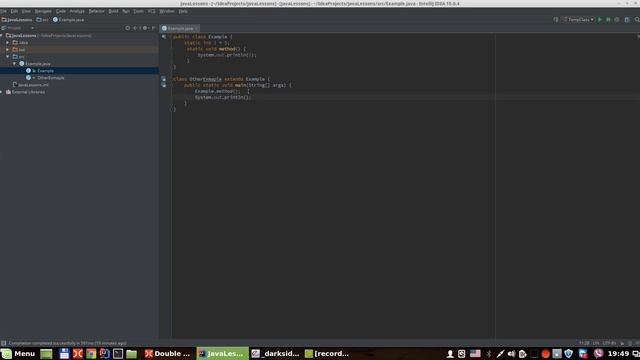This screenshot has height=360, width=640.
Task: Click the clock showing 19:49
Action: point(618,354)
